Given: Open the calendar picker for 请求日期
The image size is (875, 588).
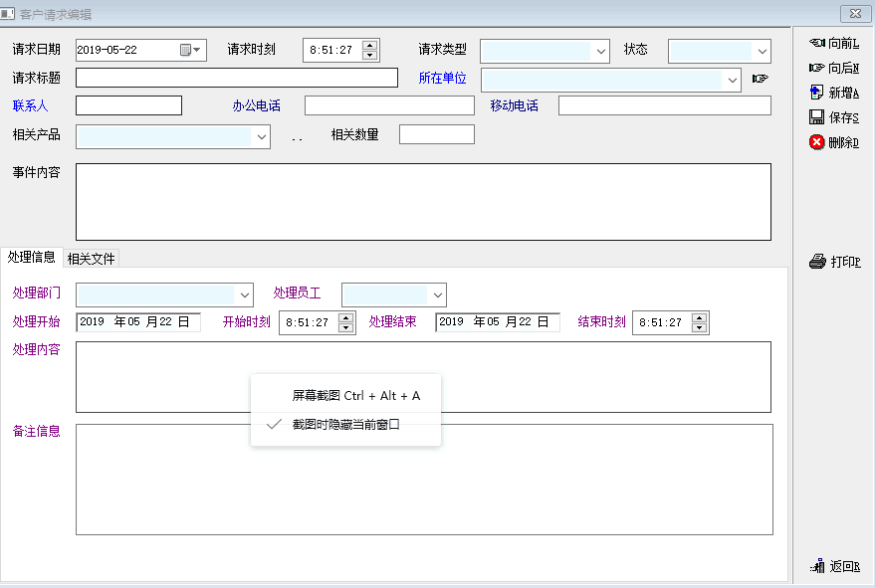Looking at the screenshot, I should 190,50.
